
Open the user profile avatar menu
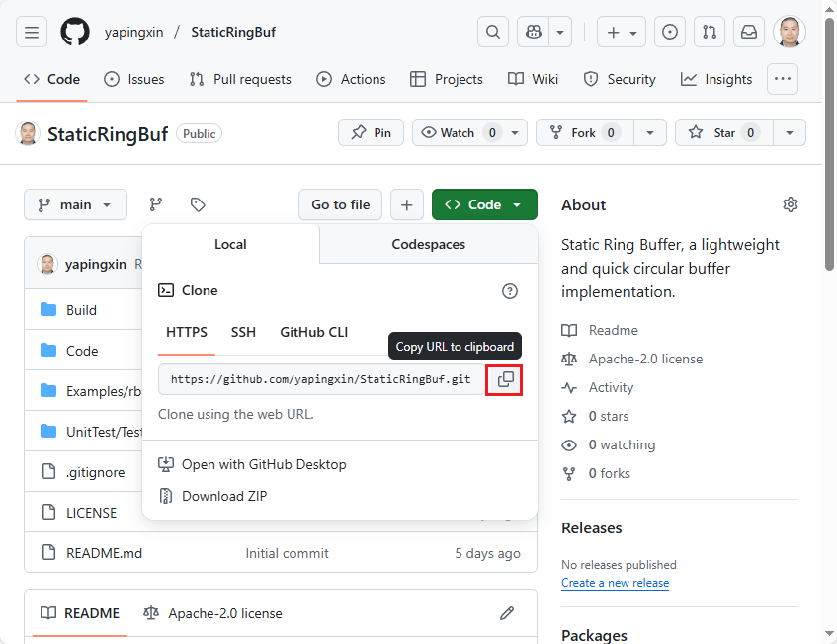[x=790, y=32]
